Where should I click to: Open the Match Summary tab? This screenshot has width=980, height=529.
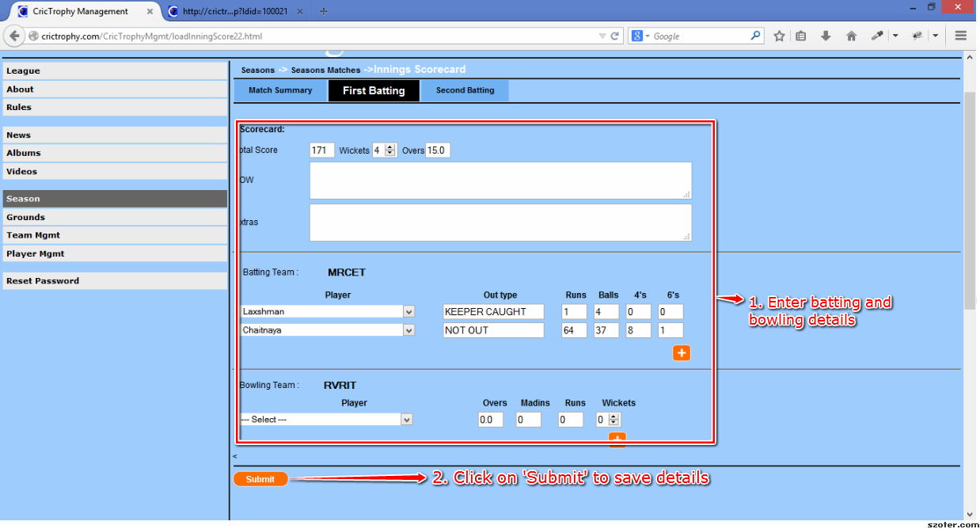click(280, 90)
